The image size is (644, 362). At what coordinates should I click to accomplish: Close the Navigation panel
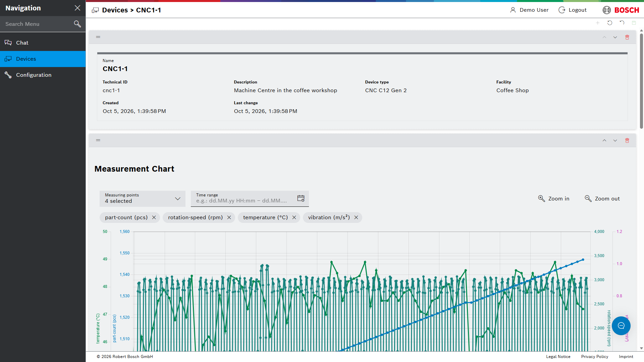[77, 8]
